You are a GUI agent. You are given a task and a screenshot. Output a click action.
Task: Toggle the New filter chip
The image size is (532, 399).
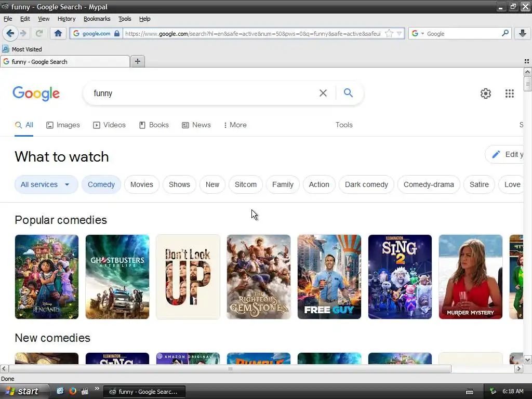coord(212,184)
